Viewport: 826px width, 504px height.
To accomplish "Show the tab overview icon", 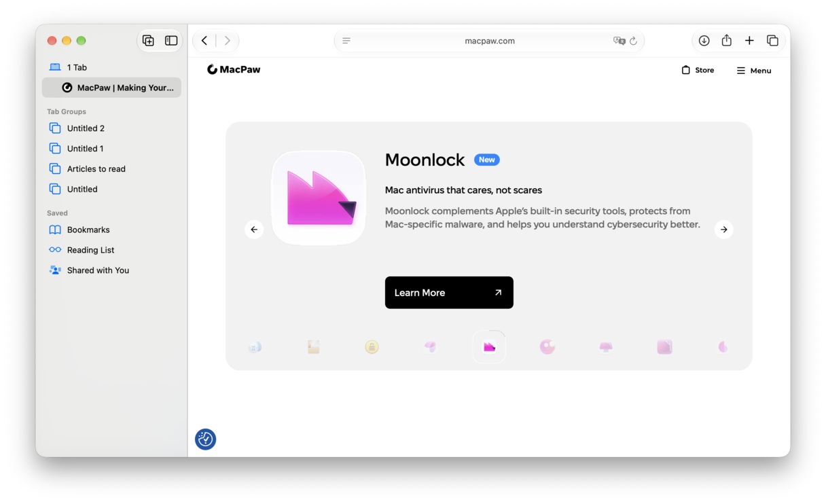I will (772, 41).
